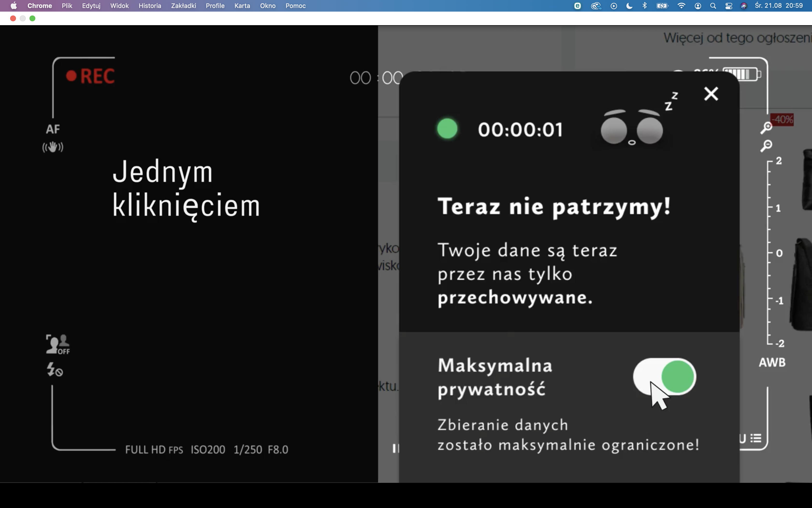812x508 pixels.
Task: Open the date and time Śr. 21.08
Action: 779,6
